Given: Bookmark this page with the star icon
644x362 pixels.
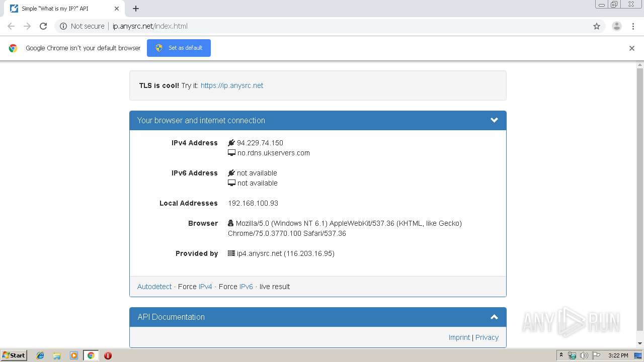Looking at the screenshot, I should 597,26.
